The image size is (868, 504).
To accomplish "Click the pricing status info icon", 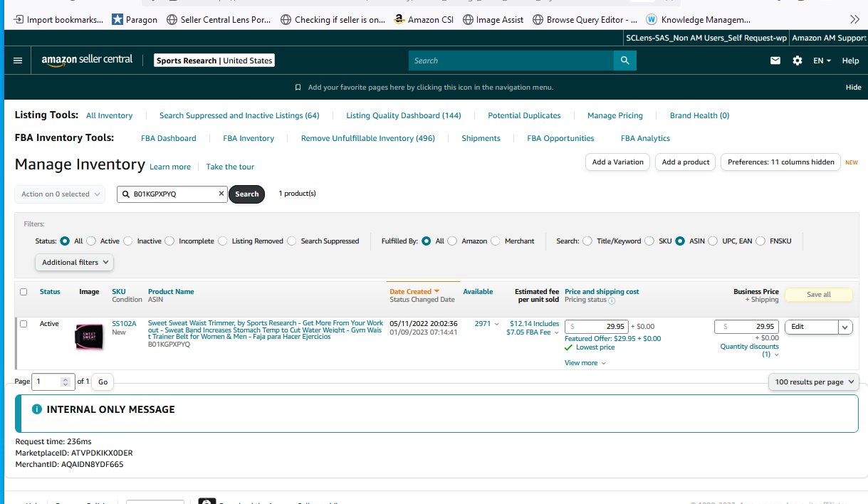I will coord(612,300).
